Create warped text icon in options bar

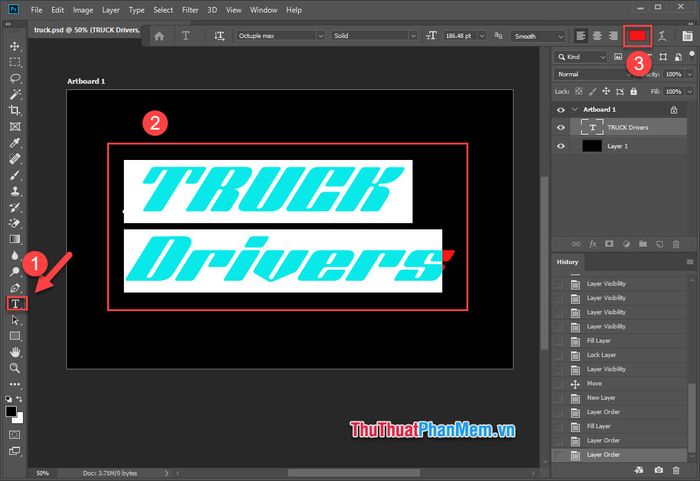[x=662, y=36]
